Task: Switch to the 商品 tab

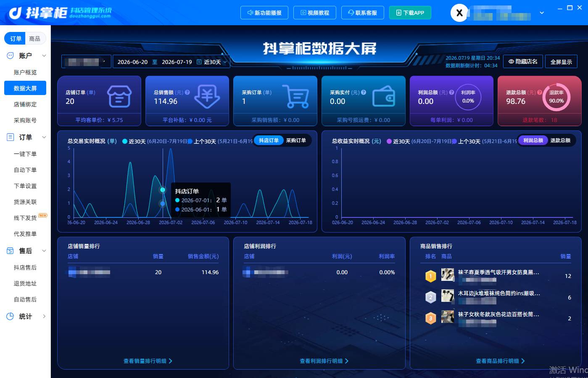Action: click(x=35, y=39)
